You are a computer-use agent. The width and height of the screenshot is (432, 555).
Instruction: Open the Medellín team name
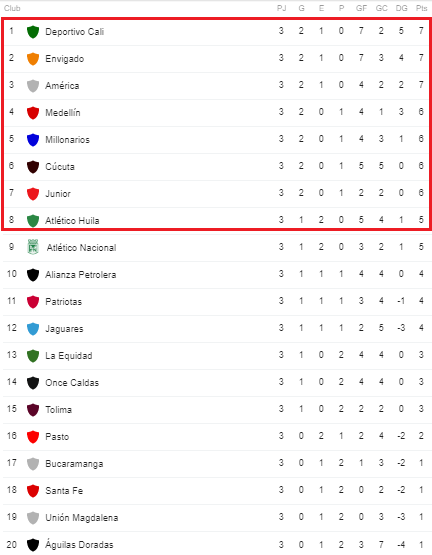pyautogui.click(x=63, y=113)
